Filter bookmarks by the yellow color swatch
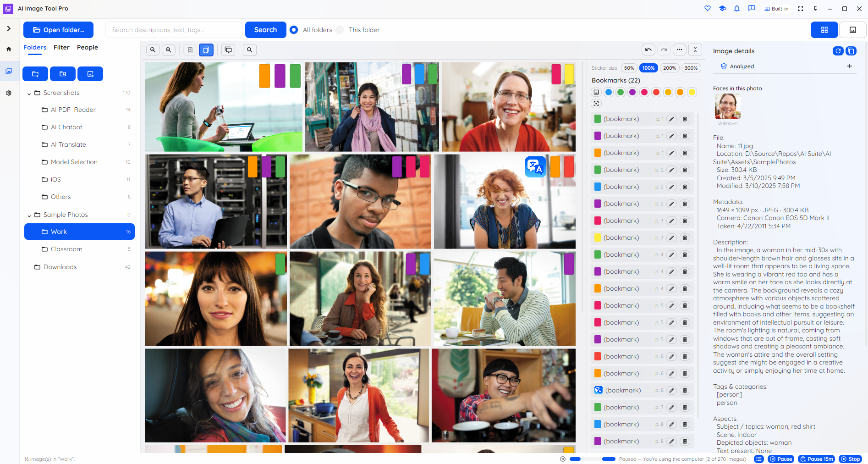 point(692,92)
